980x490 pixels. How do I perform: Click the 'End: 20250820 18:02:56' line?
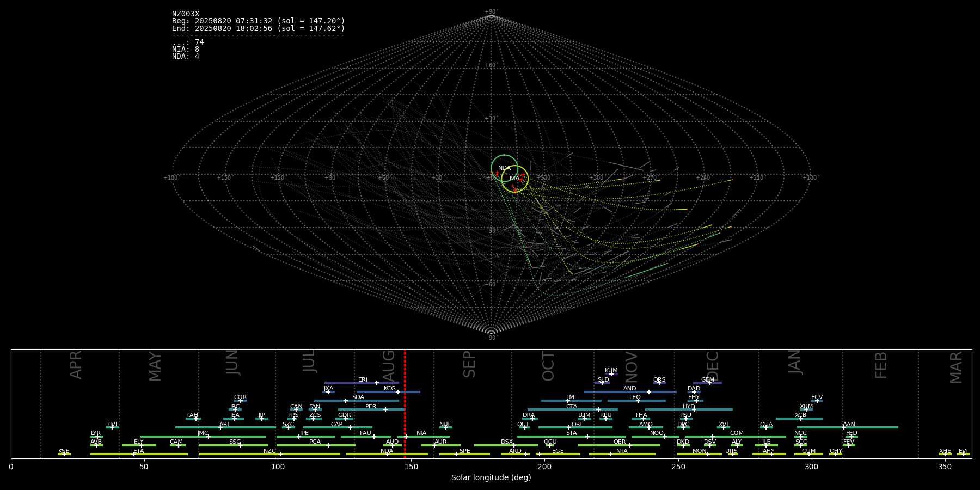point(259,28)
